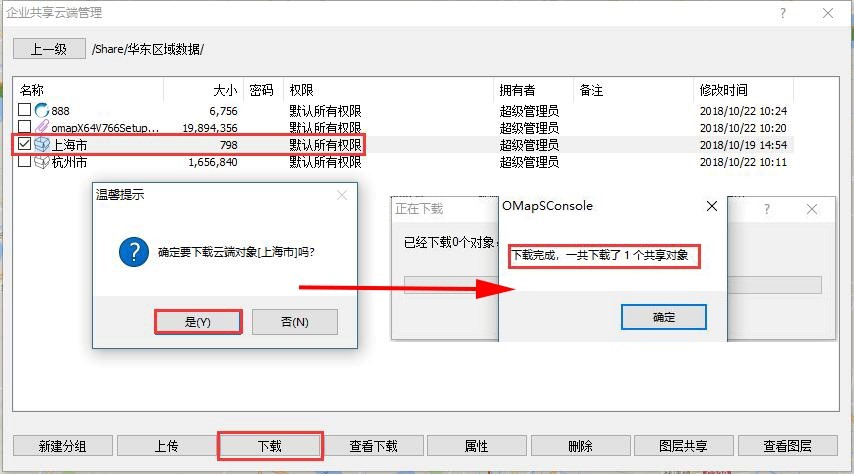
Task: Click the 杭州市 layer cube icon
Action: [42, 161]
